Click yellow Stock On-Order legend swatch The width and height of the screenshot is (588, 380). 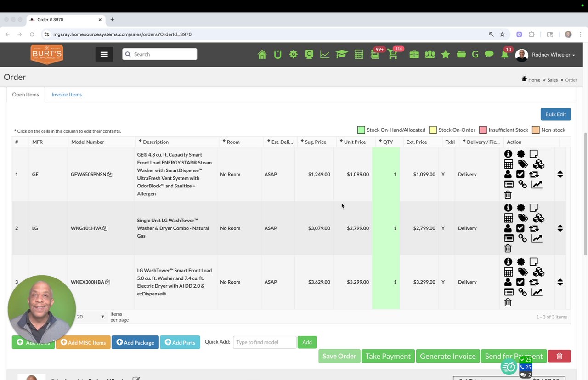click(433, 130)
